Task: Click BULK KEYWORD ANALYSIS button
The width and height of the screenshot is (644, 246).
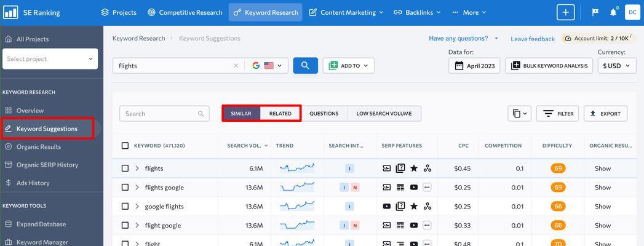Action: (549, 65)
